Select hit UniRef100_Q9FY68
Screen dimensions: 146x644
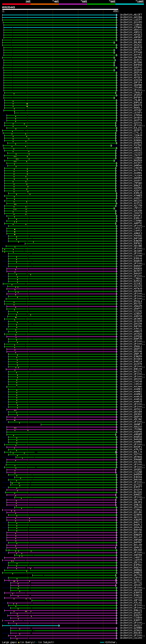[x=131, y=600]
